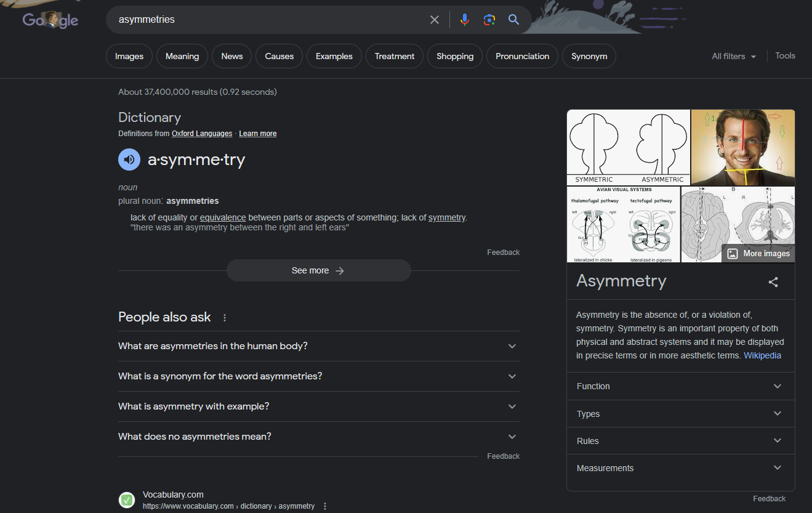Expand the Function section
The width and height of the screenshot is (812, 513).
[x=681, y=386]
